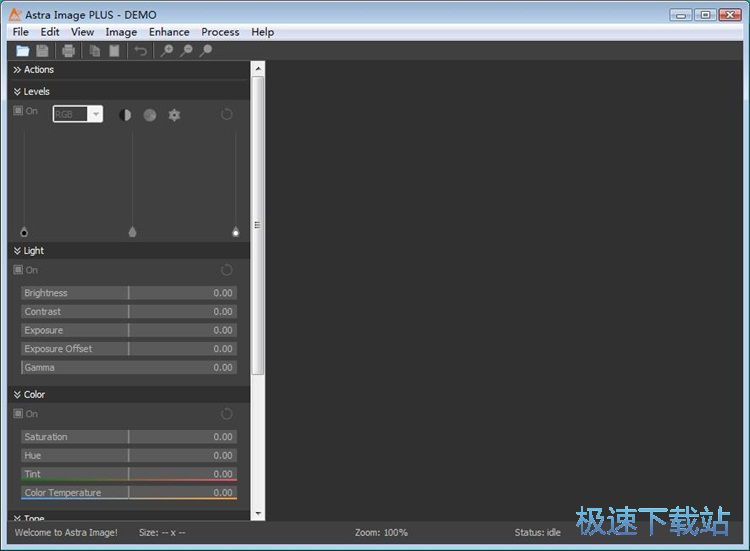Image resolution: width=750 pixels, height=551 pixels.
Task: Toggle the Light On checkbox
Action: pos(18,270)
